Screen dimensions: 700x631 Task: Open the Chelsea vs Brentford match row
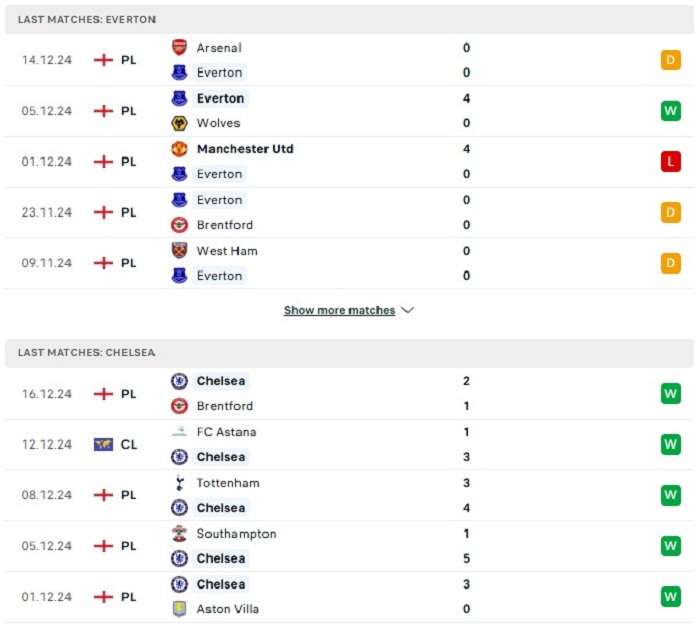click(349, 393)
